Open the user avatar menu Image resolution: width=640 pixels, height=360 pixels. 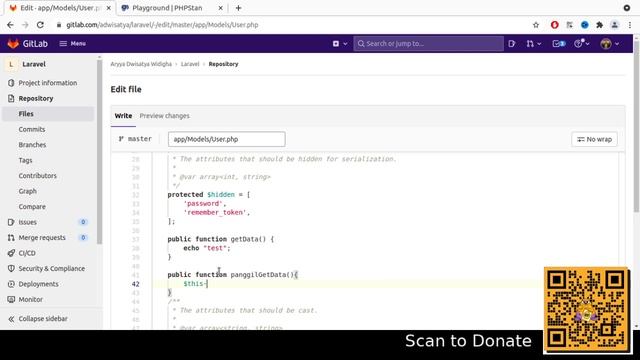(x=610, y=43)
